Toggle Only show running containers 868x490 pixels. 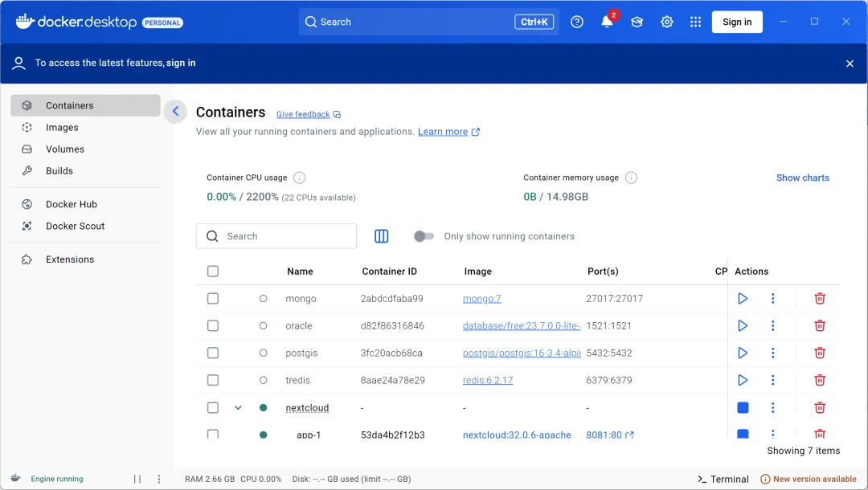click(424, 236)
